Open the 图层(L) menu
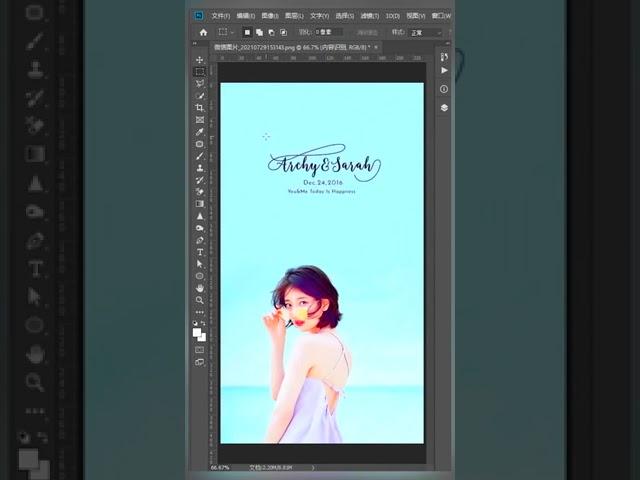This screenshot has width=640, height=480. pyautogui.click(x=294, y=16)
